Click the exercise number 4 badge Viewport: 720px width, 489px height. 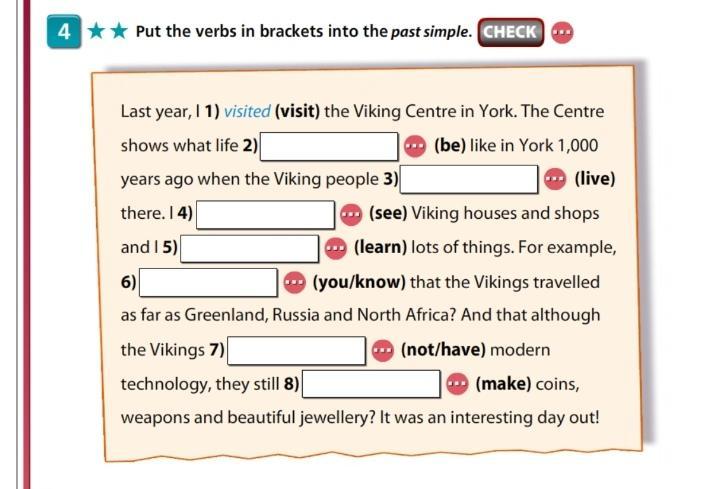coord(63,31)
